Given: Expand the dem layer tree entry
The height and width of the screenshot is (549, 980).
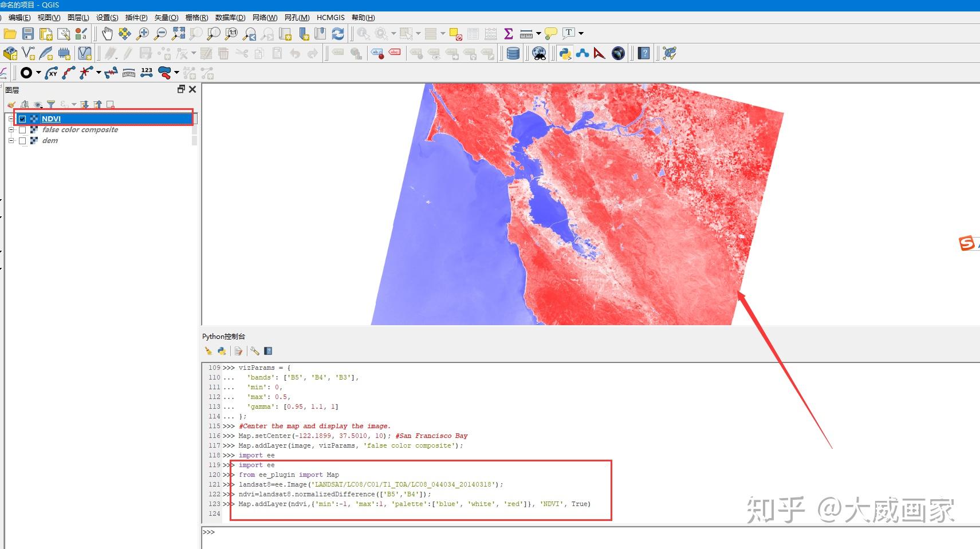Looking at the screenshot, I should point(11,141).
